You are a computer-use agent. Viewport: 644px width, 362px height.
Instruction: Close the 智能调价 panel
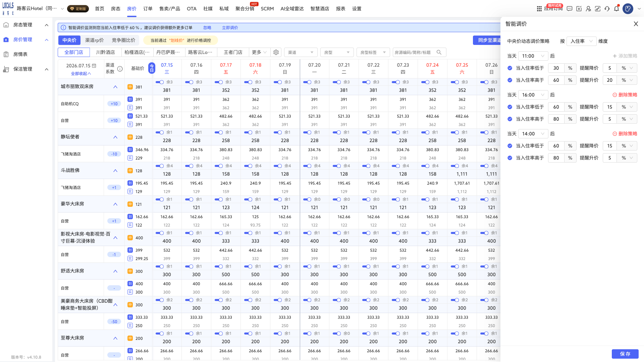636,24
